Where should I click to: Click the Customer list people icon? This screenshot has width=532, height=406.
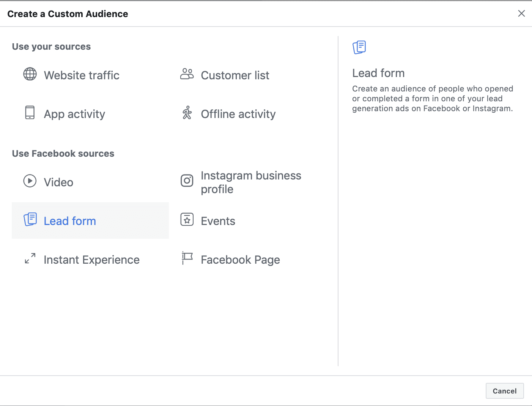pyautogui.click(x=187, y=74)
